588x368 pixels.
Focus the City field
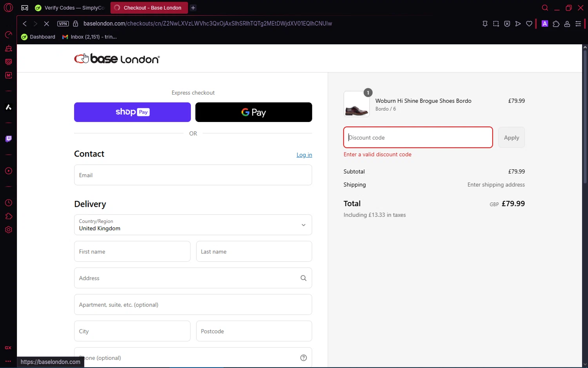pos(132,331)
